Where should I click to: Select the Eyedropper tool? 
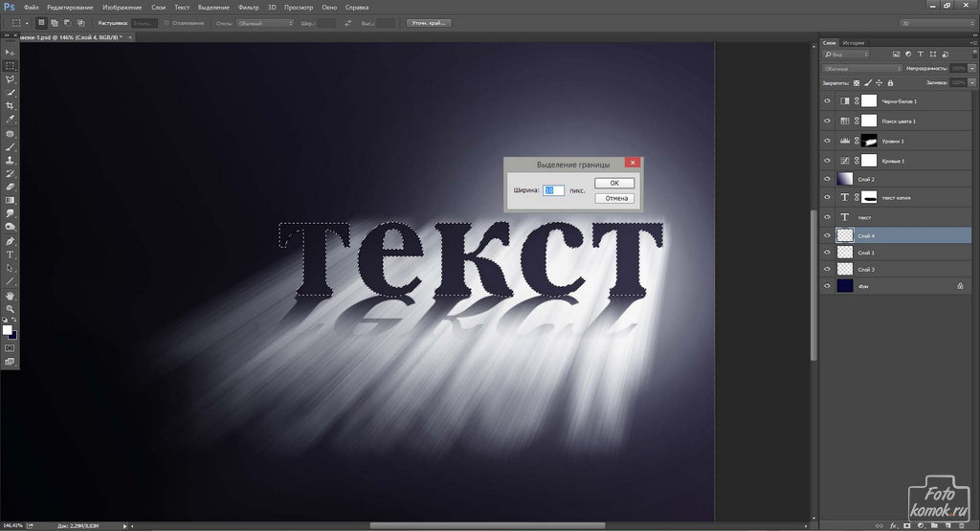coord(11,120)
